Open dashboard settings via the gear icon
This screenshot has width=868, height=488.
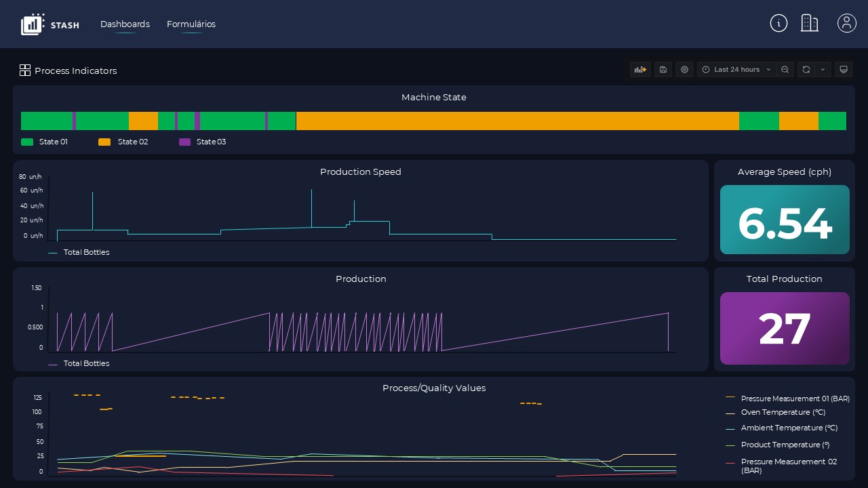click(684, 69)
